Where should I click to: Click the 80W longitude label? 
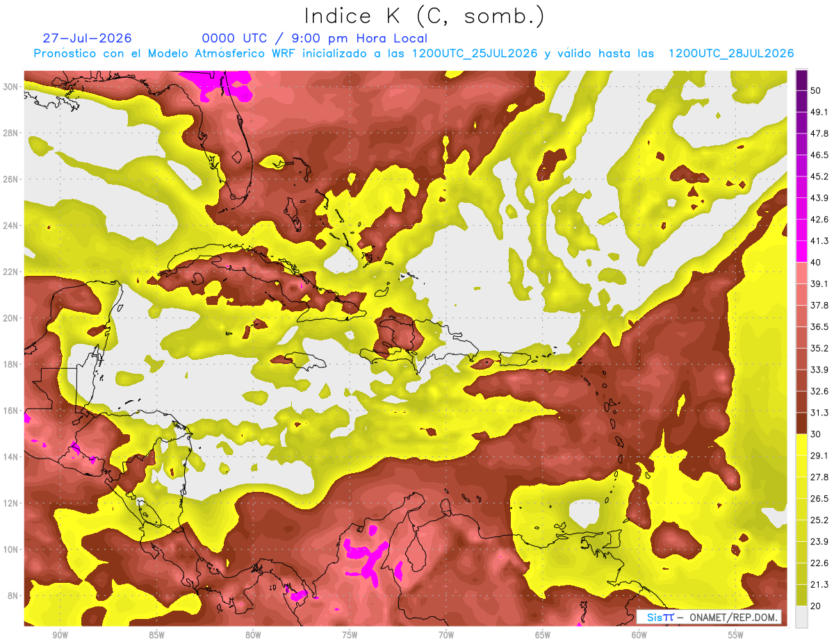253,635
